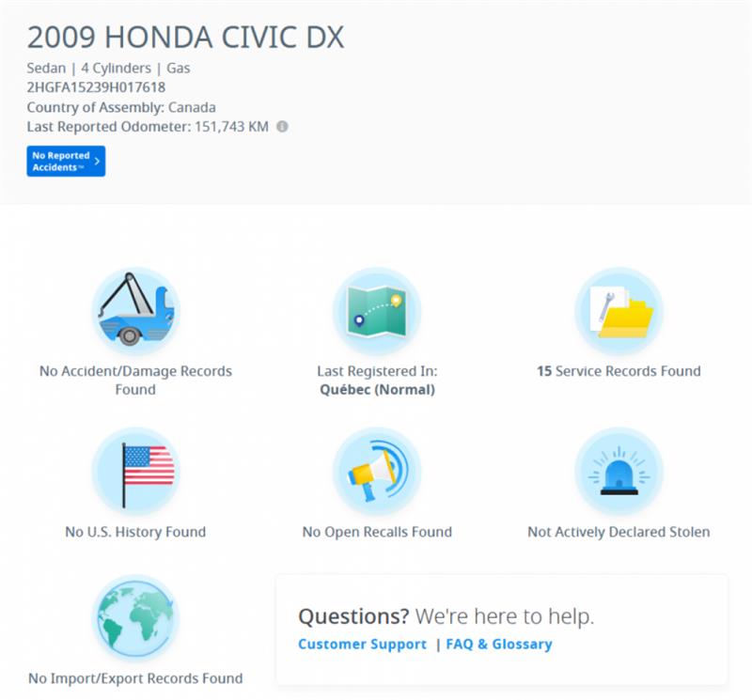Click the megaphone recalls icon
Viewport: 752px width, 700px height.
[x=377, y=472]
